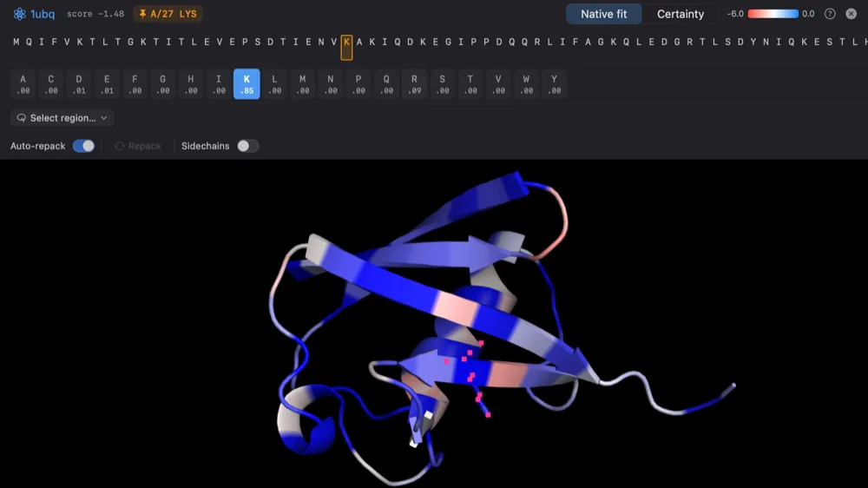
Task: Click the score -1.48 readout
Action: tap(95, 14)
